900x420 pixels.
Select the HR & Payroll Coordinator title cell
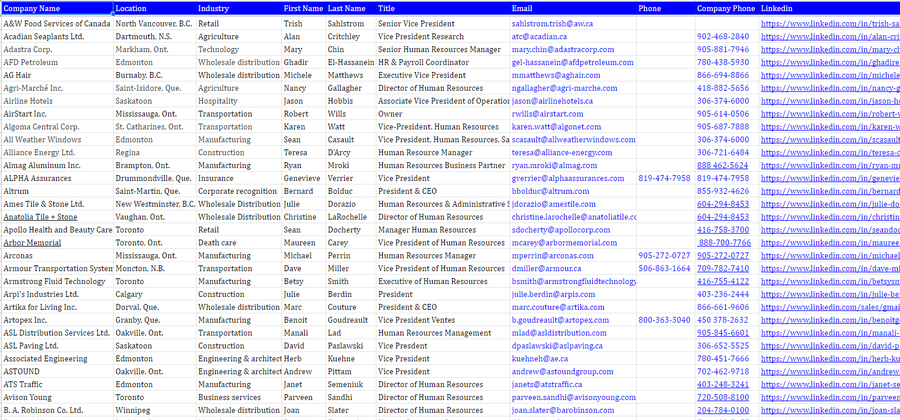(443, 63)
